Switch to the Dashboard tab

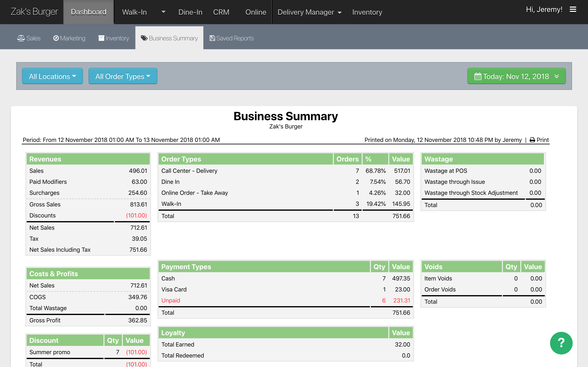[89, 12]
